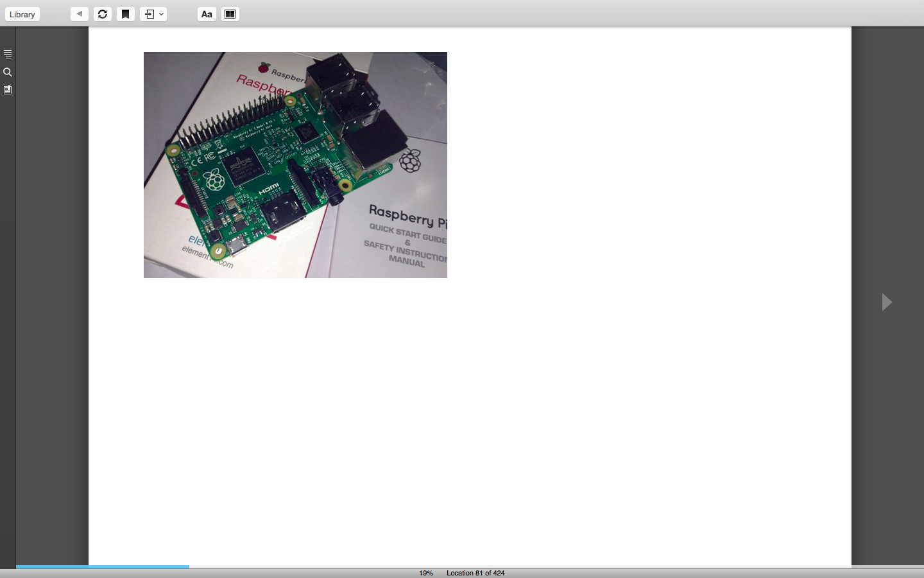This screenshot has width=924, height=578.
Task: Click the sync refresh icon
Action: pos(103,14)
